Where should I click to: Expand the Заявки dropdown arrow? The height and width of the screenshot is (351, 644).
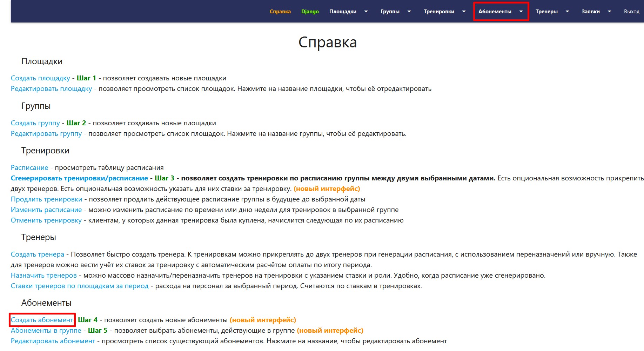pos(609,12)
